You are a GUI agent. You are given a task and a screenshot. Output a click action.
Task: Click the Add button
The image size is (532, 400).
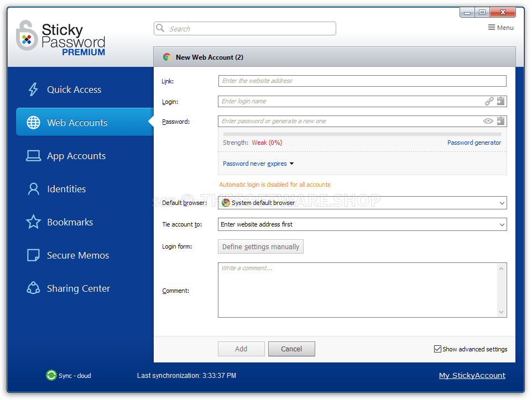pyautogui.click(x=241, y=349)
